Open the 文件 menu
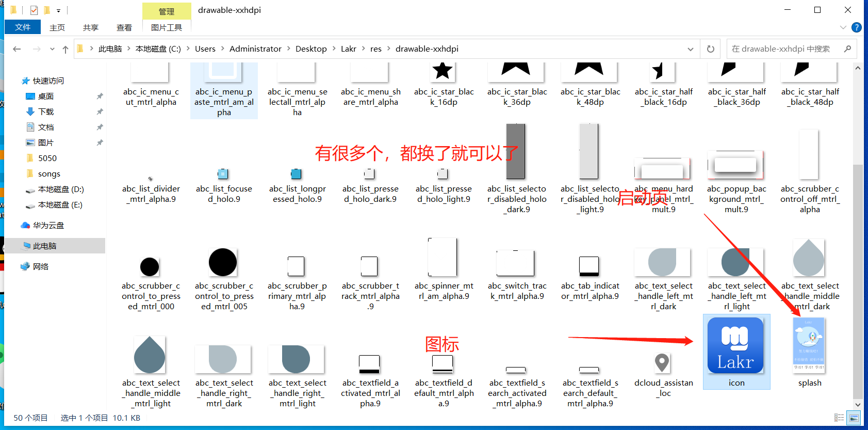 tap(23, 27)
